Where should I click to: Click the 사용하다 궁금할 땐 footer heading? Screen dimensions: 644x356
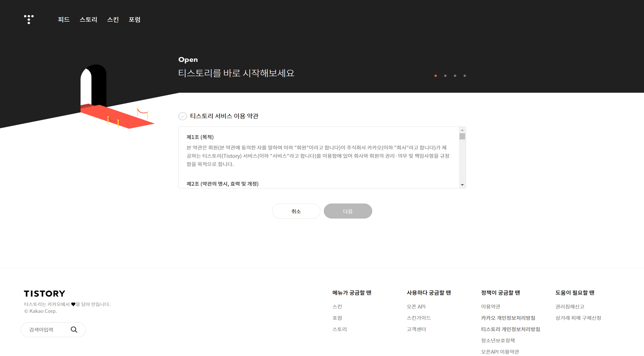click(x=429, y=293)
